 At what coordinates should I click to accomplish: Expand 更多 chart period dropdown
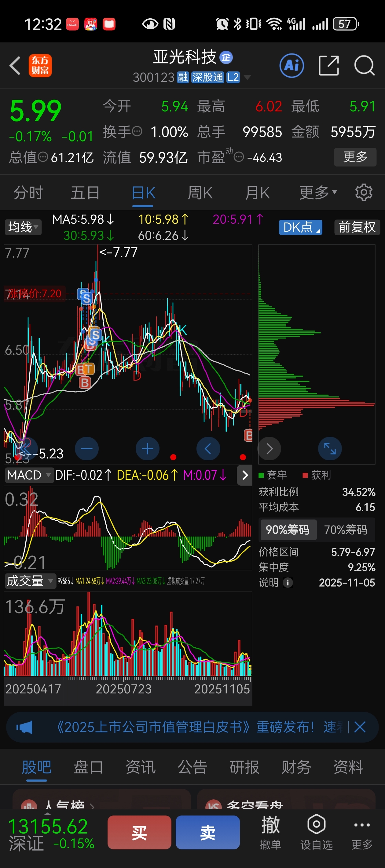coord(318,193)
